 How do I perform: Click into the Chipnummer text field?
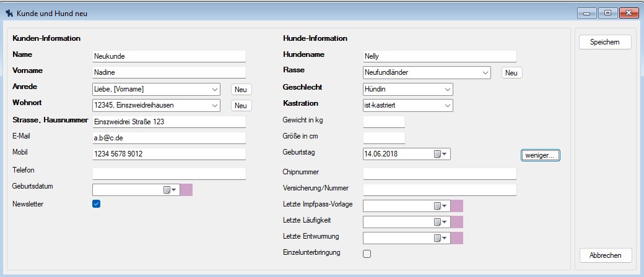440,173
